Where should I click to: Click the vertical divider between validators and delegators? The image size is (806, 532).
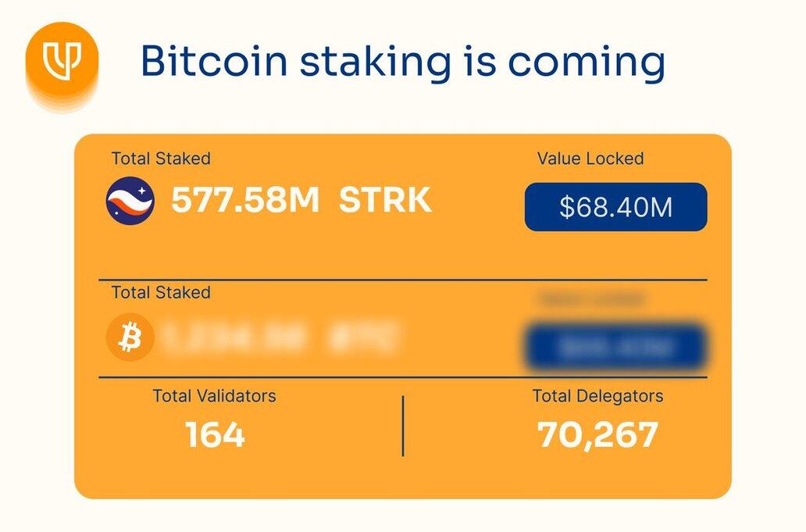coord(403,426)
